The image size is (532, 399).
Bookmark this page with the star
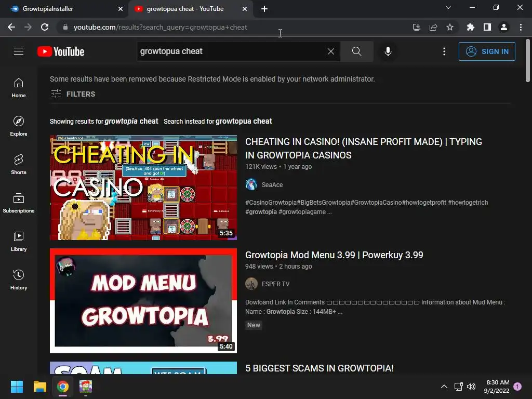pyautogui.click(x=449, y=27)
